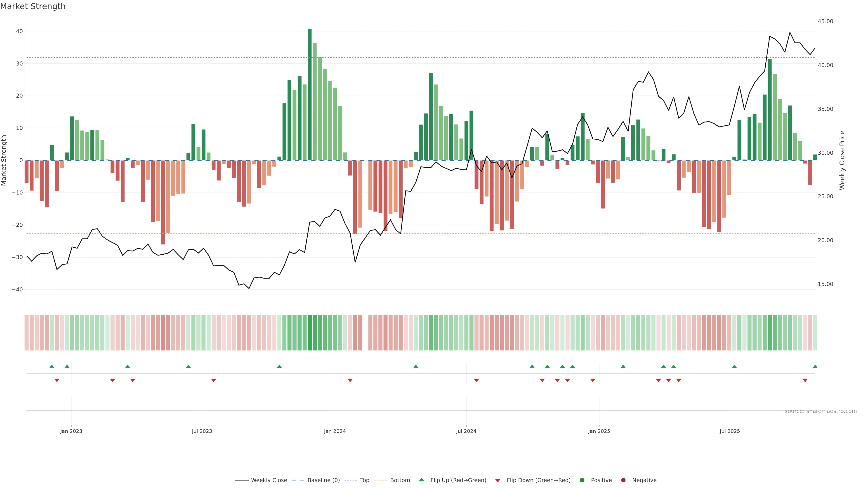Click the first green flip-up triangle marker
The width and height of the screenshot is (868, 488).
coord(52,366)
